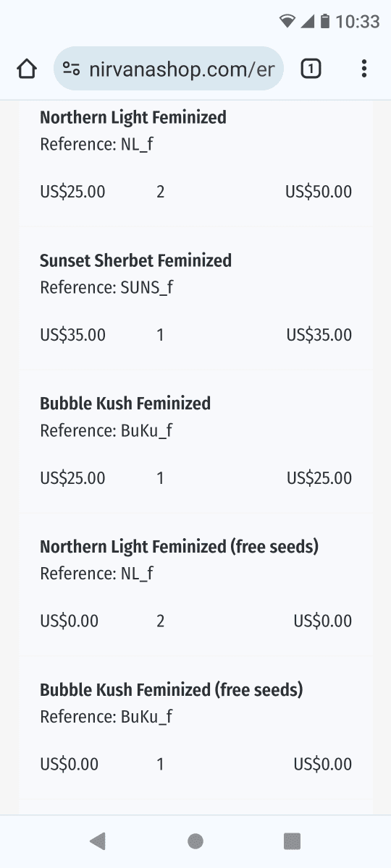Viewport: 391px width, 868px height.
Task: Tap the battery icon in status bar
Action: (325, 22)
